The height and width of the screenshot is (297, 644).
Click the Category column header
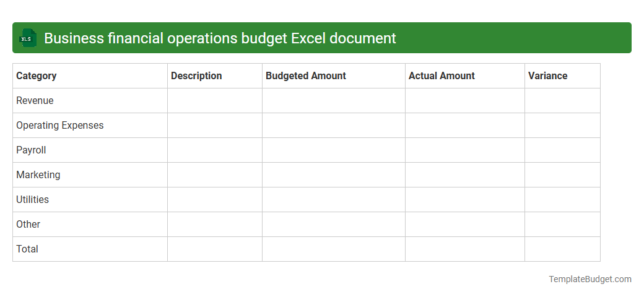90,76
